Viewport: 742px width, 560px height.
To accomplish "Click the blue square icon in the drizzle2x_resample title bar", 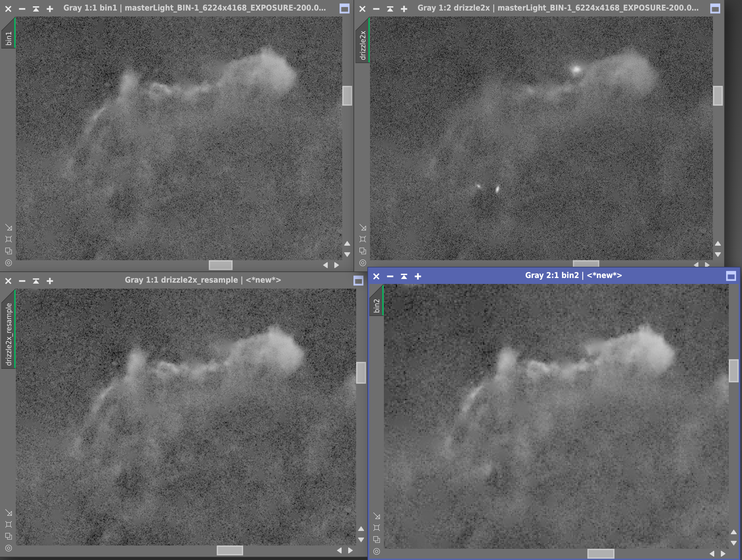I will [x=358, y=281].
